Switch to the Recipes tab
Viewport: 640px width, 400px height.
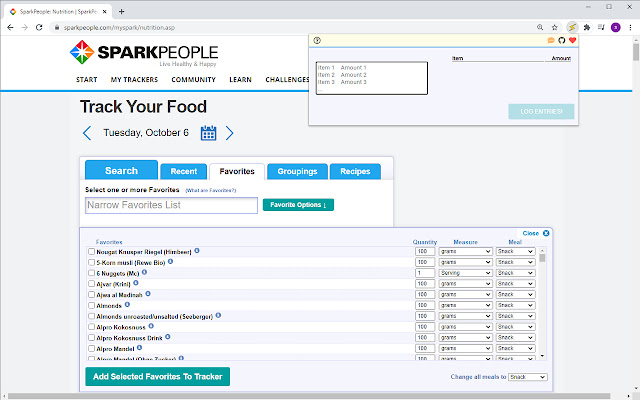click(x=355, y=171)
